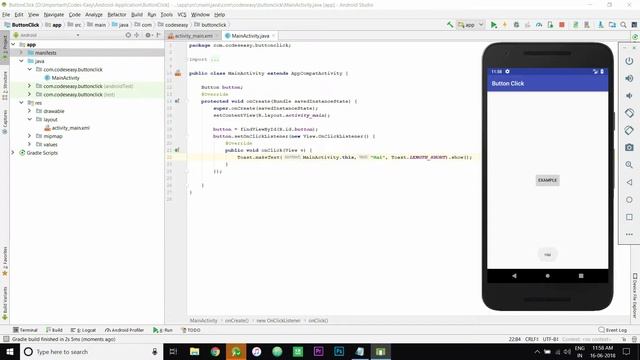Open AVD Manager from the toolbar
The height and width of the screenshot is (360, 640).
pyautogui.click(x=587, y=25)
